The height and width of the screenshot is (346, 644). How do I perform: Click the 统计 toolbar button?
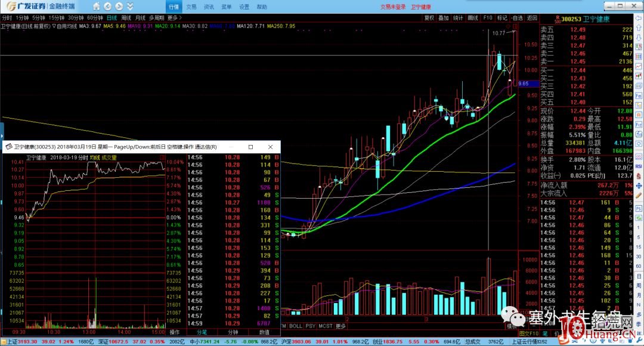click(x=458, y=18)
